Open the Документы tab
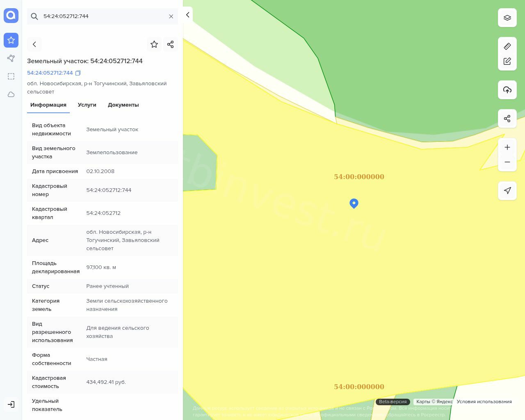 (123, 105)
